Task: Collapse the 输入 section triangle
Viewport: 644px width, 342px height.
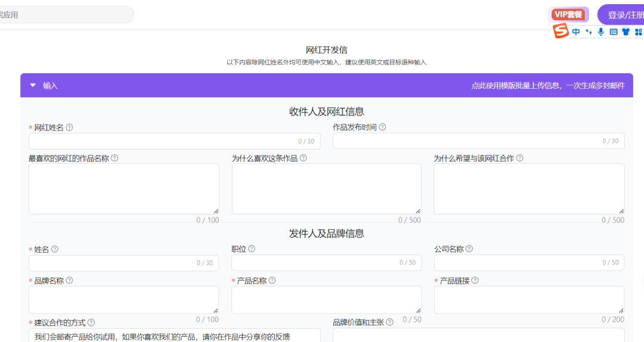Action: coord(33,85)
